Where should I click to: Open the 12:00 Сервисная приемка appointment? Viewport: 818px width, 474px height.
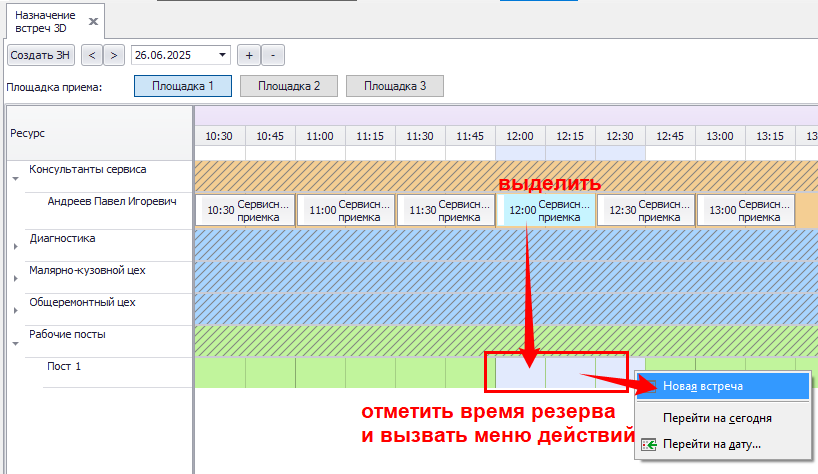point(545,210)
